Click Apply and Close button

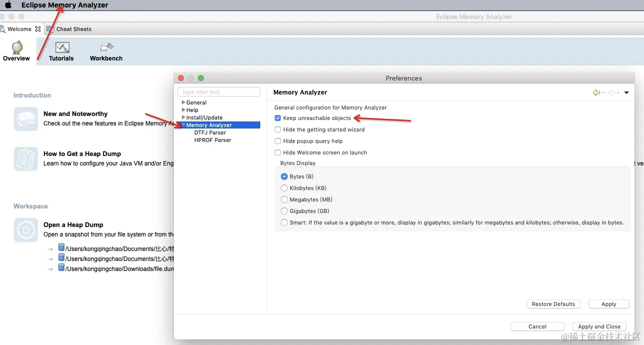tap(599, 326)
